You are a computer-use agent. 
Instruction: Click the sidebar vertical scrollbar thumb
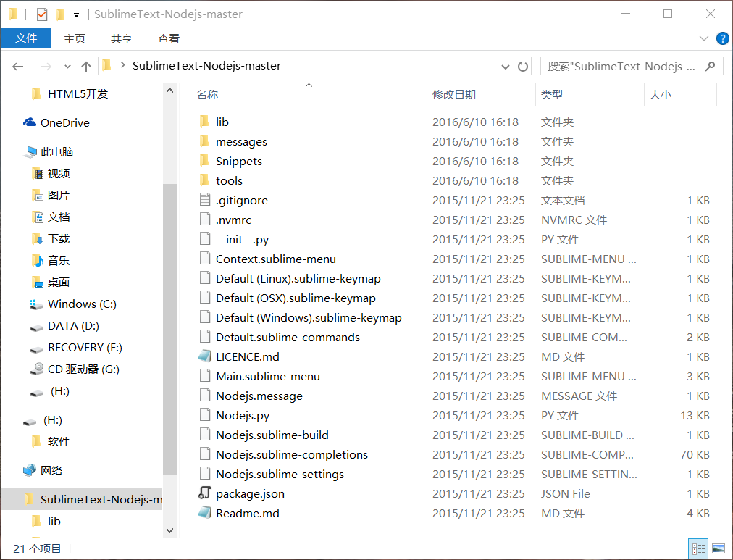(x=169, y=329)
